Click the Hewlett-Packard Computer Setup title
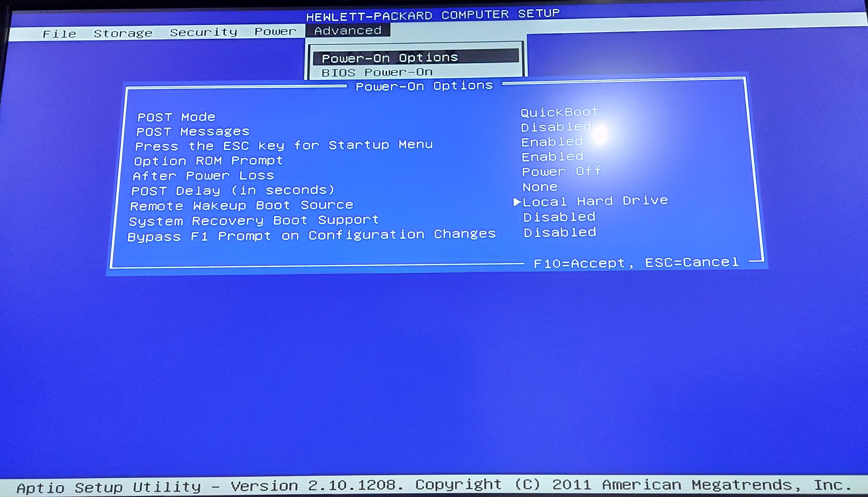The height and width of the screenshot is (497, 868). click(433, 15)
